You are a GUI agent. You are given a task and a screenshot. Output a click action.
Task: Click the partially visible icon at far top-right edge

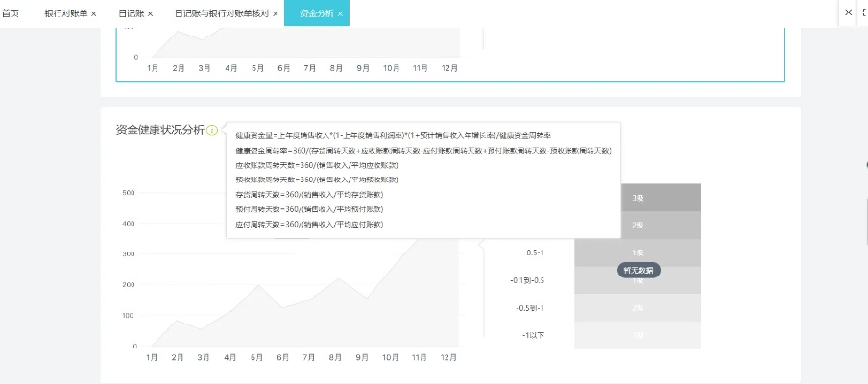[864, 12]
